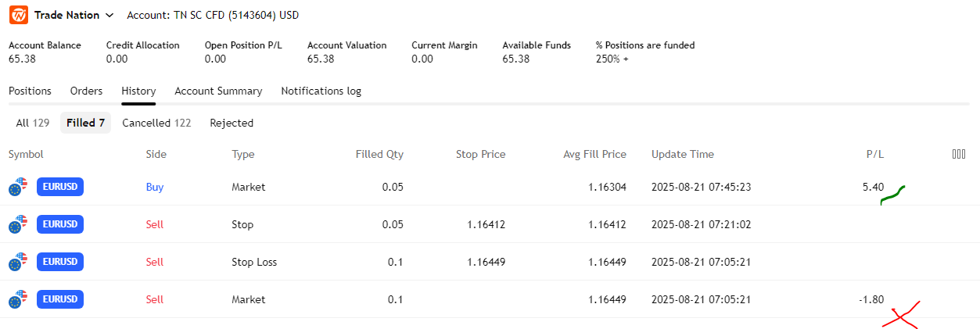Click EUR/USD flag icon in Stop Loss row
This screenshot has height=329, width=980.
(x=18, y=263)
